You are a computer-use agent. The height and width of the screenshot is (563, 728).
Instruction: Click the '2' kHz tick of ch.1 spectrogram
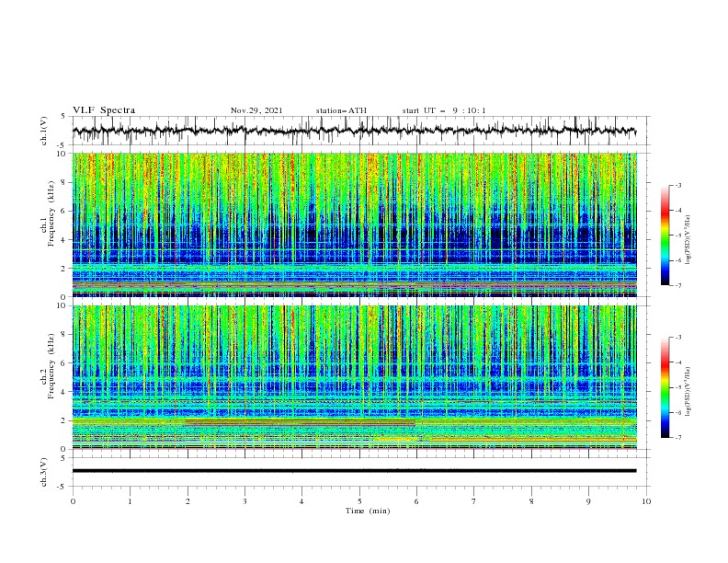[x=63, y=269]
